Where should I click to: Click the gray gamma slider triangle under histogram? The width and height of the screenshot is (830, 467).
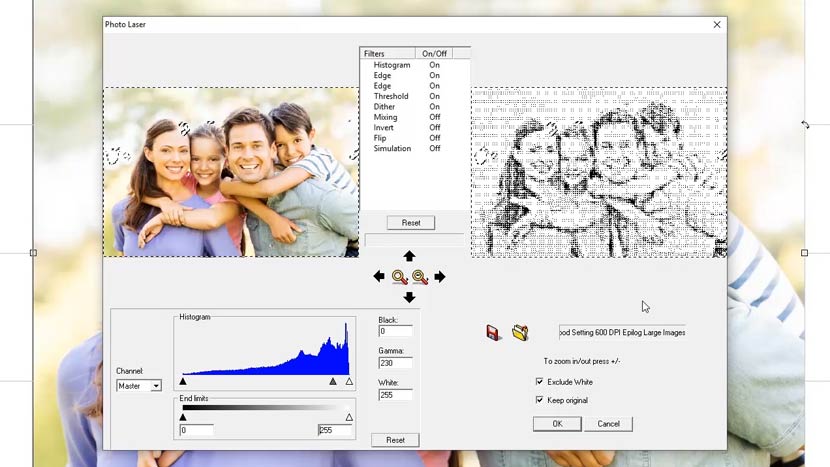click(333, 381)
